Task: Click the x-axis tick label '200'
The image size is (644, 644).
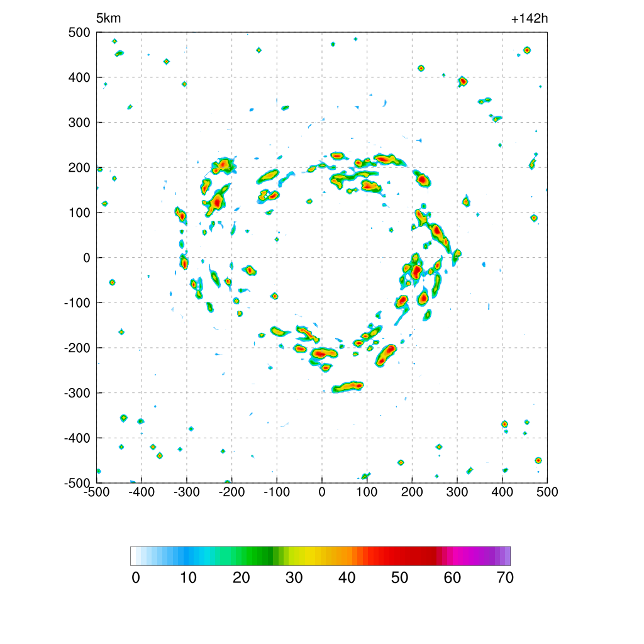Action: [412, 492]
